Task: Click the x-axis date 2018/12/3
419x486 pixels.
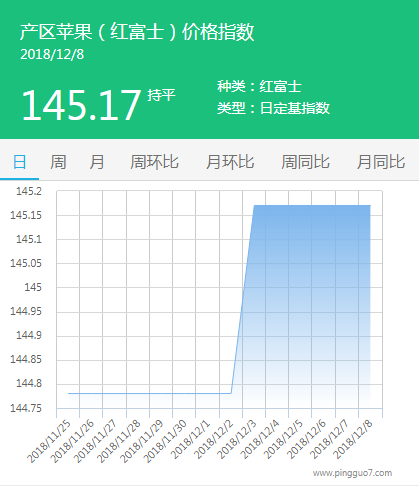Action: pos(237,440)
